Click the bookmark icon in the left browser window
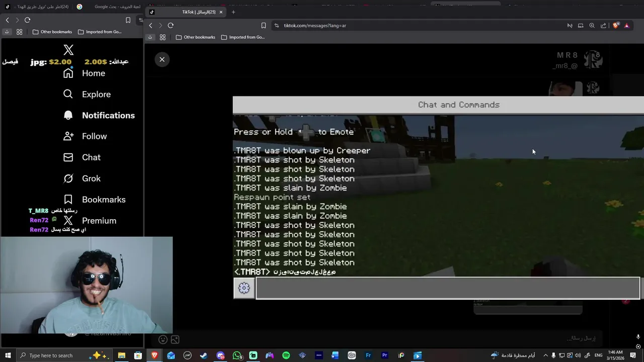644x362 pixels. point(128,20)
